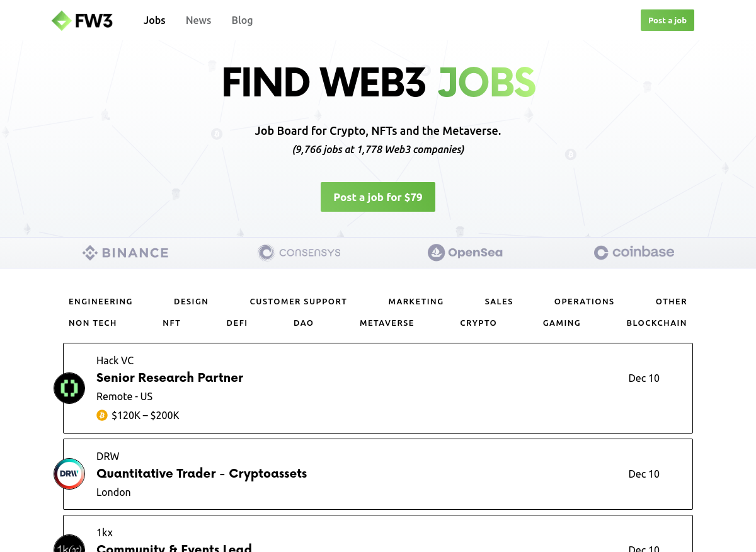The image size is (756, 552).
Task: Filter jobs by Customer Support
Action: 299,302
